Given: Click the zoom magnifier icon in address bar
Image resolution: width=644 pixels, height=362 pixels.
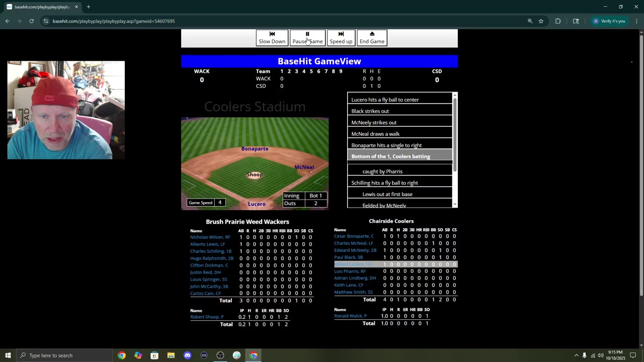Looking at the screenshot, I should click(530, 21).
